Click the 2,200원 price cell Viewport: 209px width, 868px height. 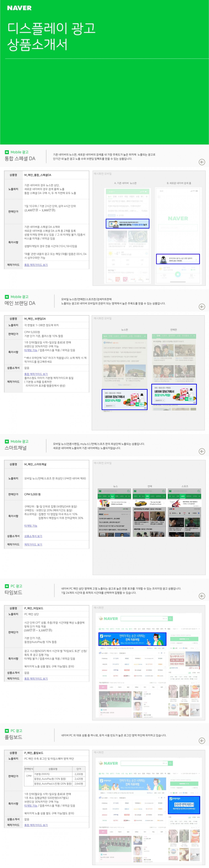click(x=79, y=774)
